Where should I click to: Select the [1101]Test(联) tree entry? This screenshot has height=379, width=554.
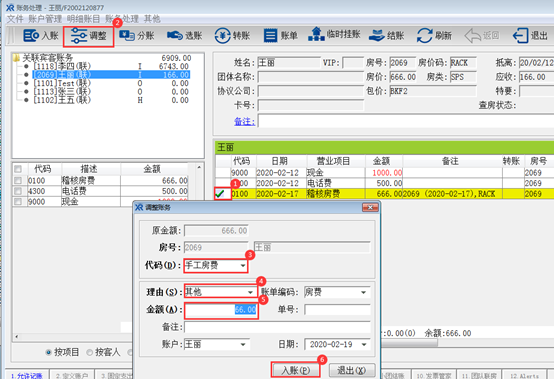62,83
